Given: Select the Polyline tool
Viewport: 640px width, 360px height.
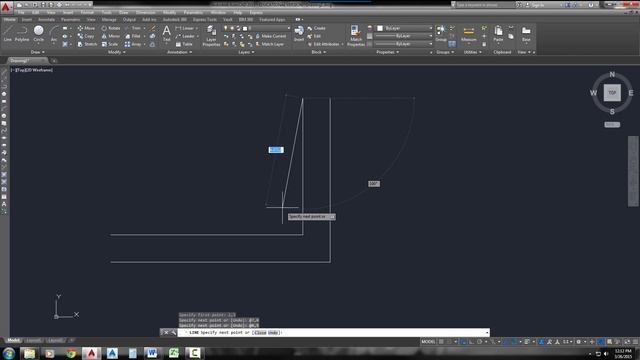Looking at the screenshot, I should [22, 33].
